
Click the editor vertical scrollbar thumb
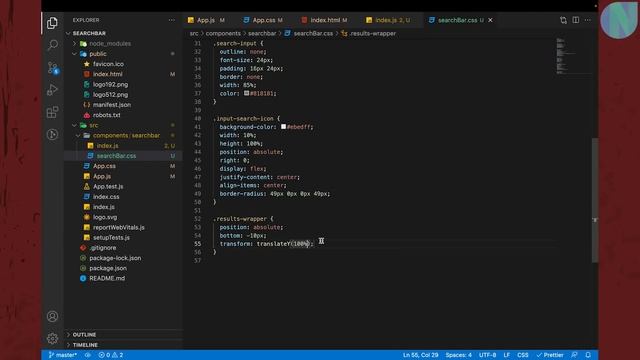tap(595, 200)
